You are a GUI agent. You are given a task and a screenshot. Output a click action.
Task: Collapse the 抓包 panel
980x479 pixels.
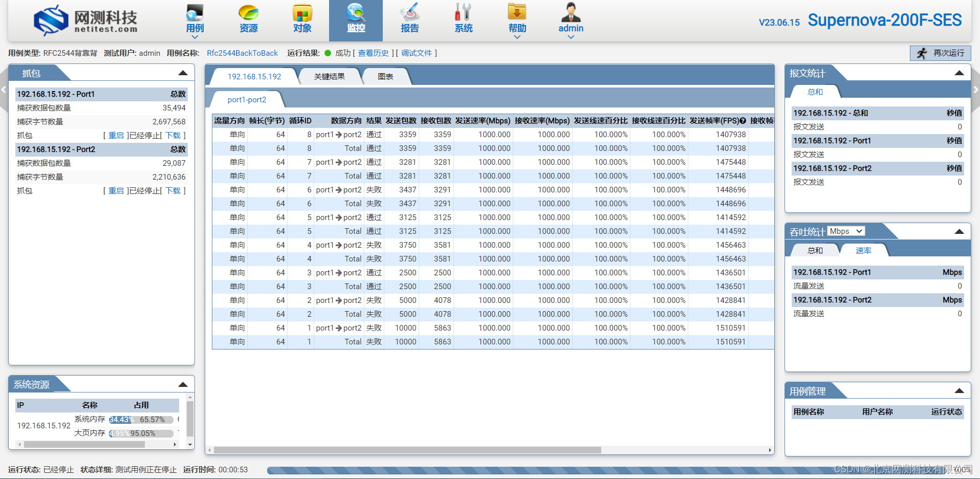(x=183, y=73)
